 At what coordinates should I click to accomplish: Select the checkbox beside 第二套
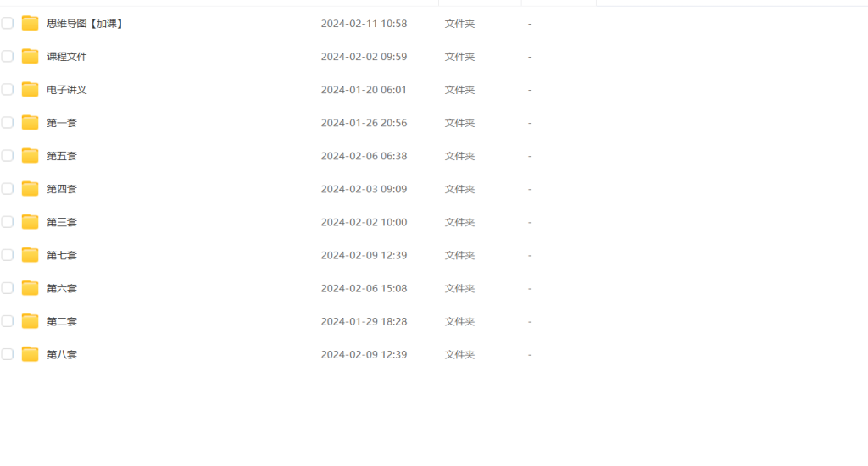(x=7, y=321)
